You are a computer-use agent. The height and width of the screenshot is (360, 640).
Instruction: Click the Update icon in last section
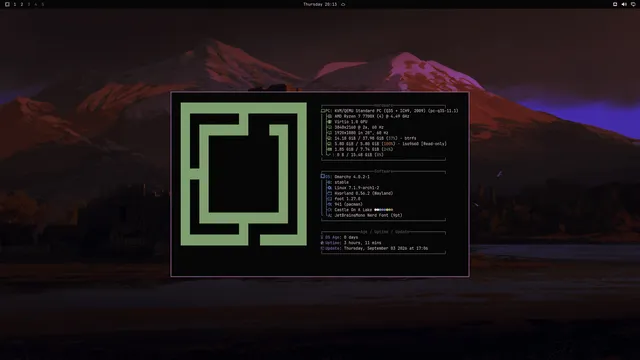[x=322, y=248]
